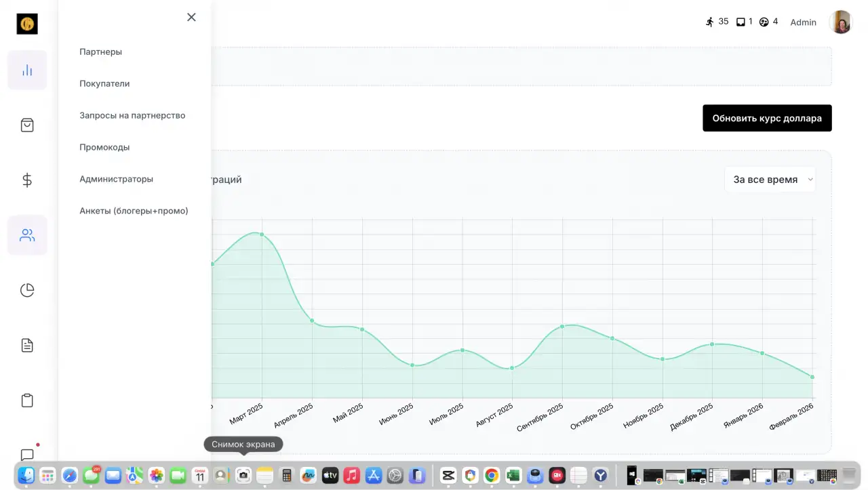This screenshot has width=868, height=490.
Task: Select the users sidebar icon
Action: pos(27,235)
